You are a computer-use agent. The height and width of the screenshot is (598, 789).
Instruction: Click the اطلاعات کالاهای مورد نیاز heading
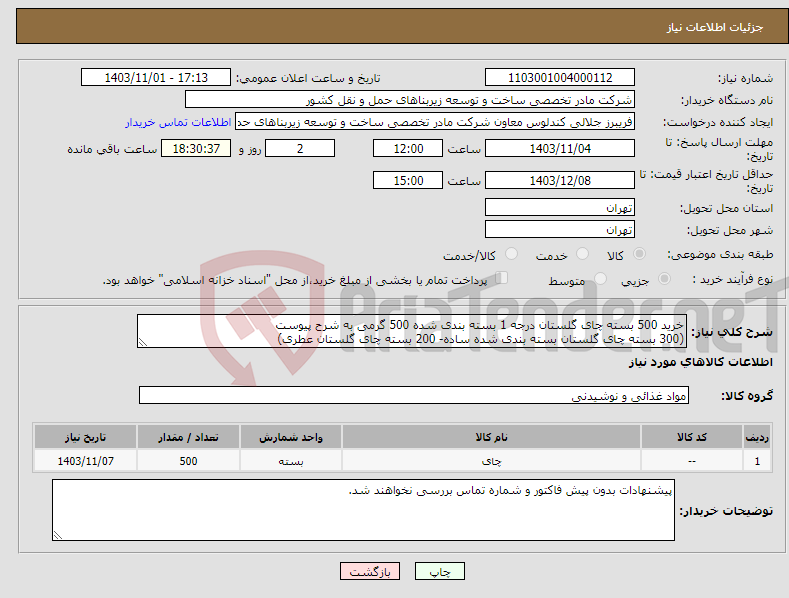pyautogui.click(x=700, y=362)
